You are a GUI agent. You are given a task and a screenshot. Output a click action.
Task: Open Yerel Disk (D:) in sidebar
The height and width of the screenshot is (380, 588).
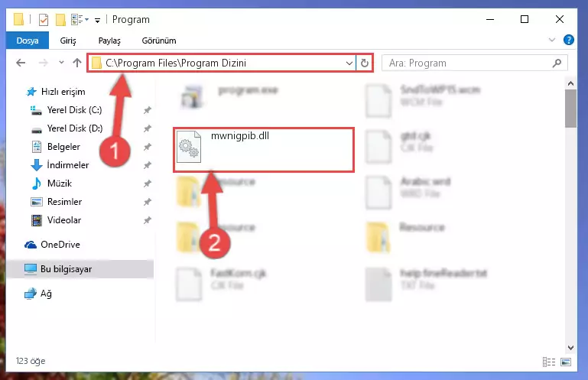(67, 128)
